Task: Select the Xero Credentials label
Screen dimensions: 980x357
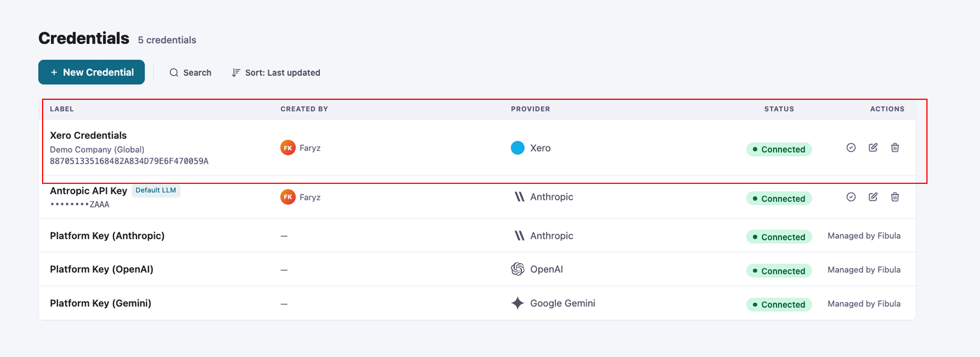Action: pos(88,135)
